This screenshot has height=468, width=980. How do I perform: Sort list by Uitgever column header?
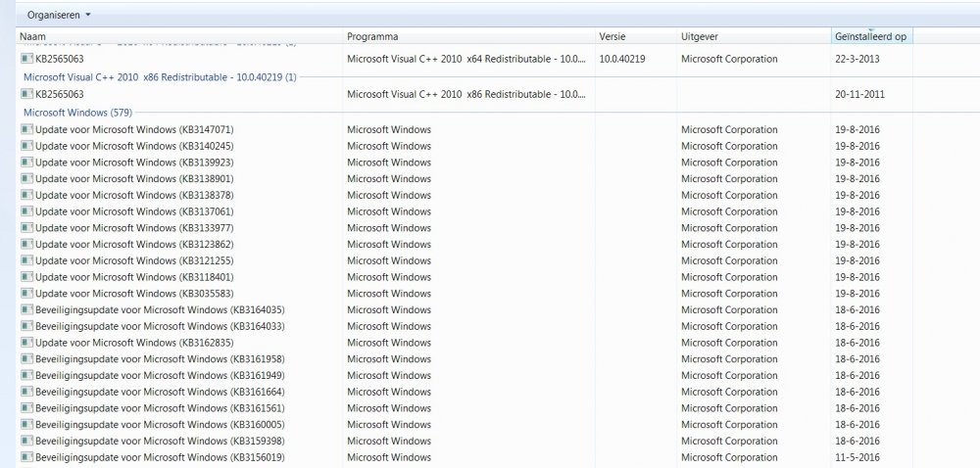tap(754, 37)
